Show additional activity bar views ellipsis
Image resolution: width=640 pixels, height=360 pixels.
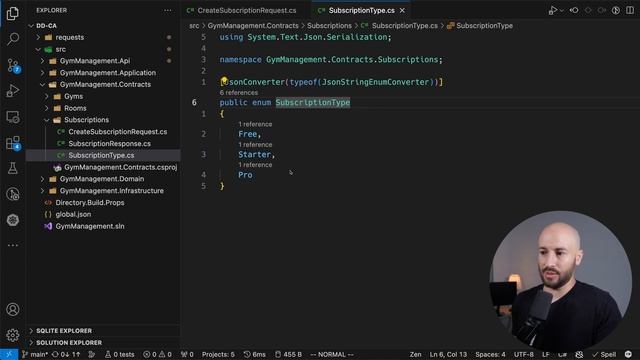[x=13, y=245]
